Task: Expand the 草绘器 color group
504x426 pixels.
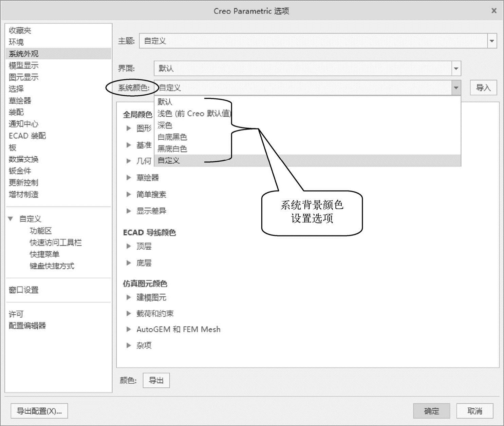Action: [x=129, y=177]
